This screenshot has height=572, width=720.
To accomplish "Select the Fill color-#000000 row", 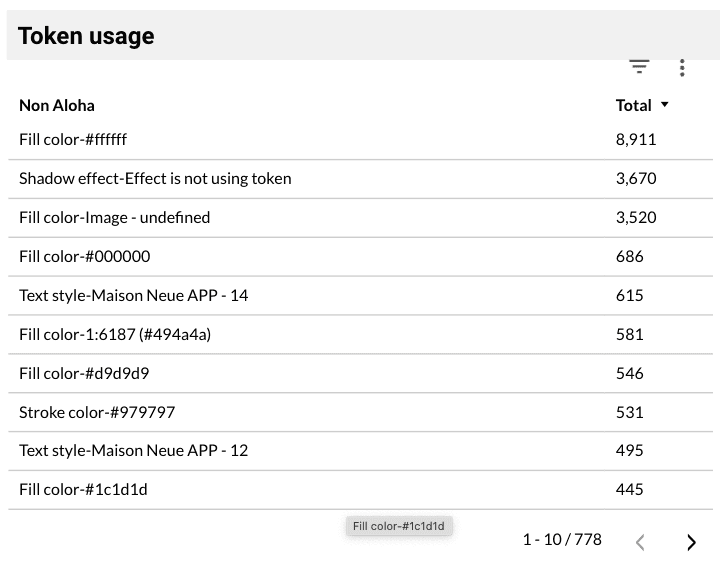I will 84,256.
